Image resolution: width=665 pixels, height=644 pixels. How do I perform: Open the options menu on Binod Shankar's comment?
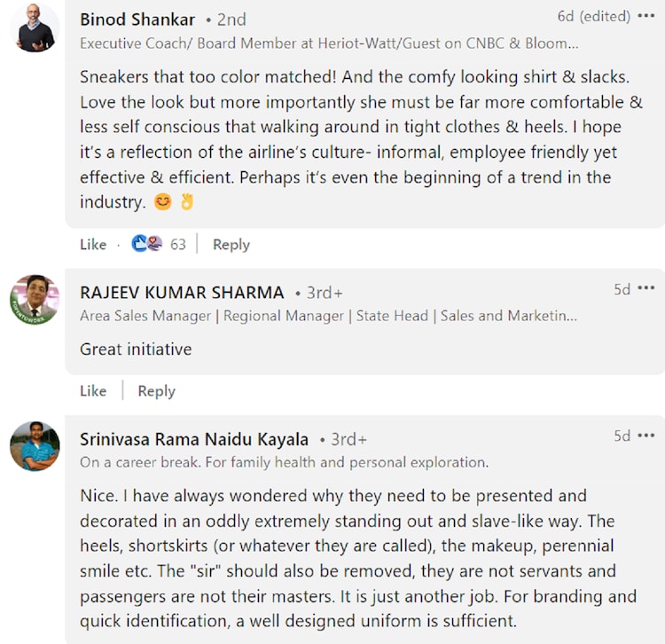point(645,16)
